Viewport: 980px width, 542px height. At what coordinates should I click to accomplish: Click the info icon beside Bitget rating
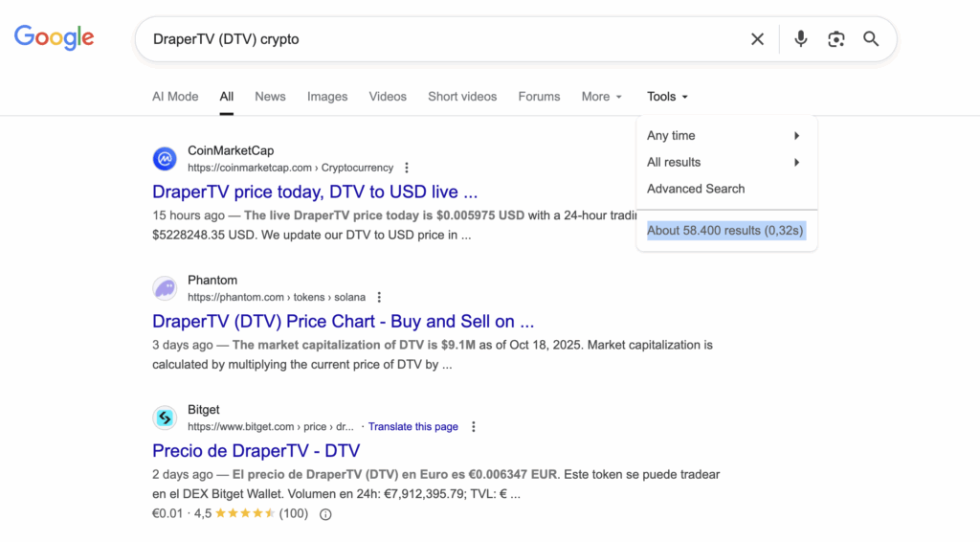325,514
